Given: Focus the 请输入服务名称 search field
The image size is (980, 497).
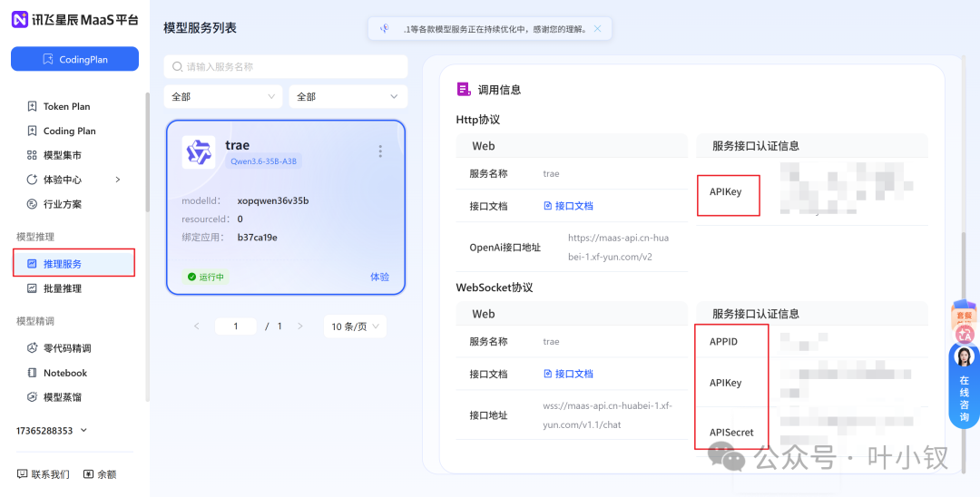Looking at the screenshot, I should pos(286,66).
